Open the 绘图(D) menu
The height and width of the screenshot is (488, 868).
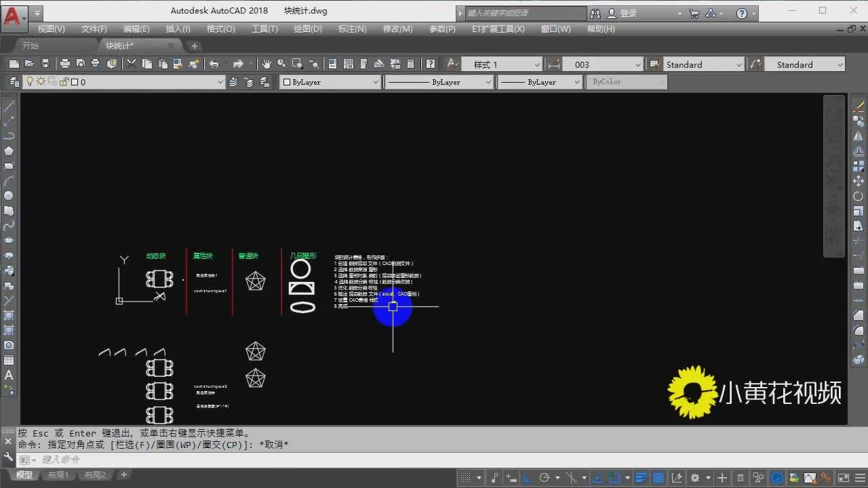[x=308, y=29]
